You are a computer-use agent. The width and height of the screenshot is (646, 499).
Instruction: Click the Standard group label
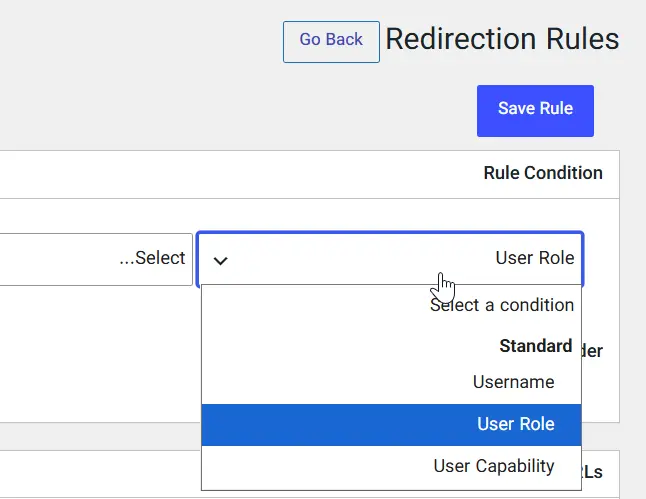[536, 346]
